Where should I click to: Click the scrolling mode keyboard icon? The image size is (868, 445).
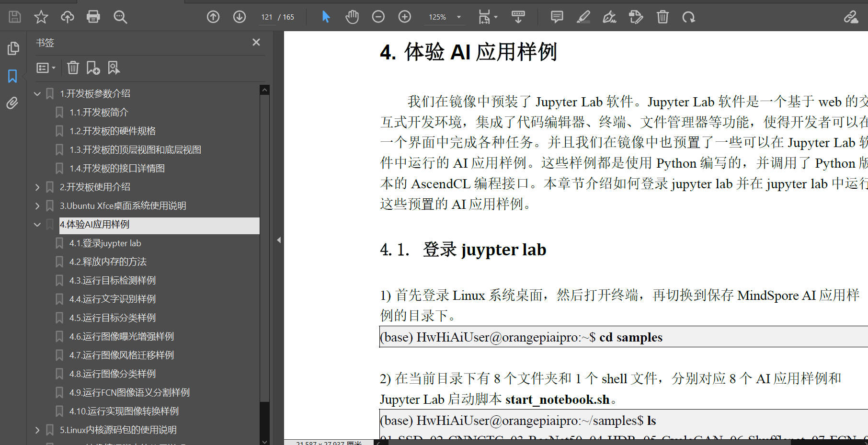click(518, 17)
